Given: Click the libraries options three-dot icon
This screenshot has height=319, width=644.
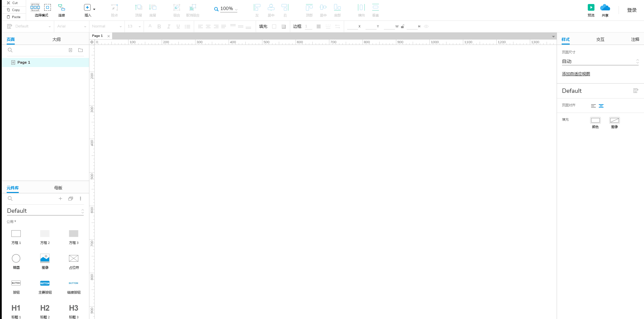Looking at the screenshot, I should (80, 198).
